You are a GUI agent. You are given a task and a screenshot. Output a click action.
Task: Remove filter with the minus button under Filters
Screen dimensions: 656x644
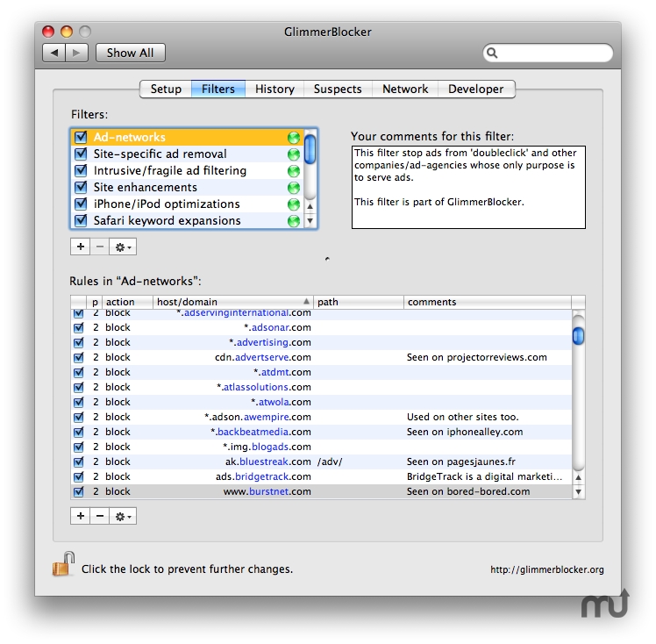coord(100,247)
